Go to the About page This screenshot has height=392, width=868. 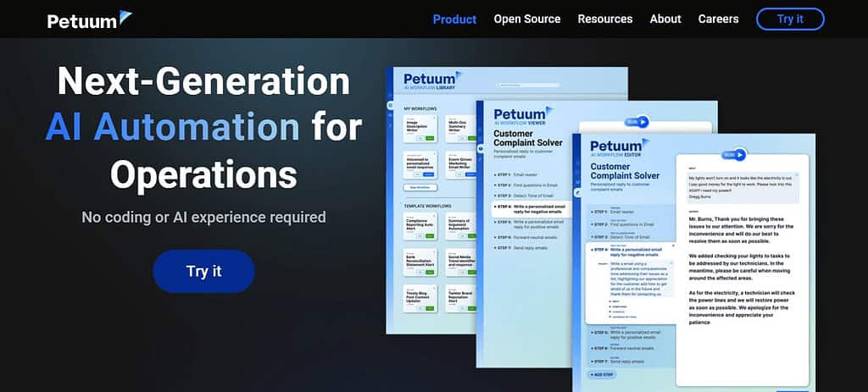(665, 19)
